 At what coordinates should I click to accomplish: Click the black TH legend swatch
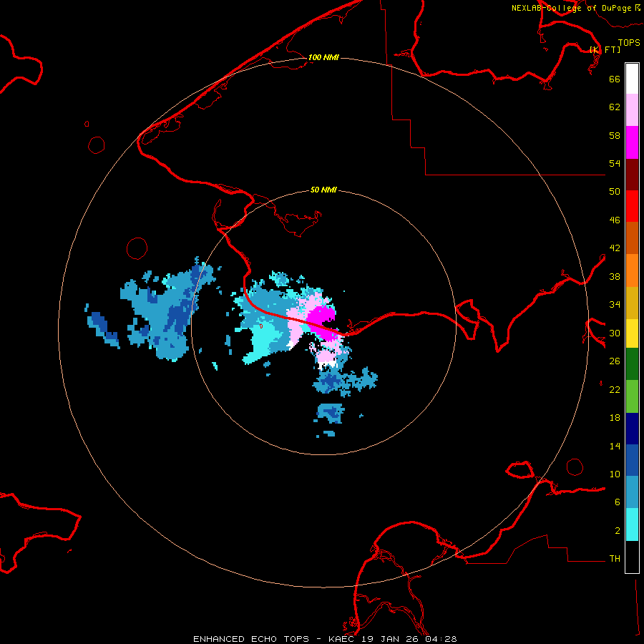point(632,557)
